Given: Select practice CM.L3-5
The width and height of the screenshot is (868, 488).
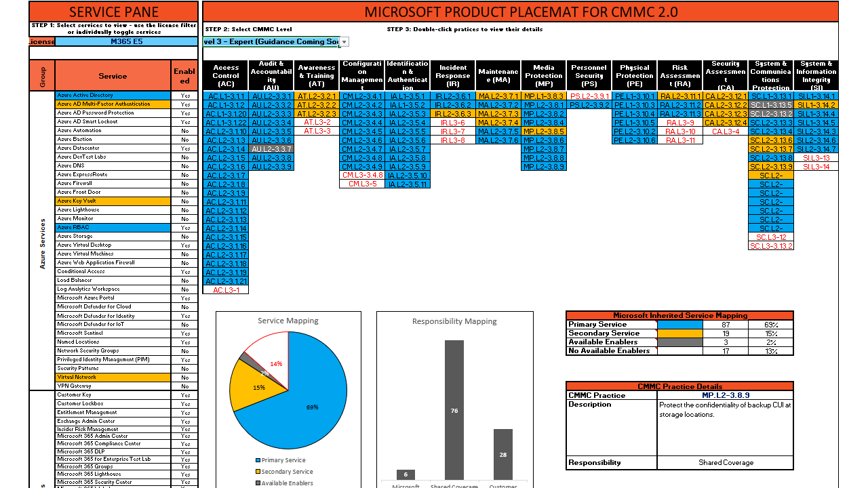Looking at the screenshot, I should coord(362,184).
